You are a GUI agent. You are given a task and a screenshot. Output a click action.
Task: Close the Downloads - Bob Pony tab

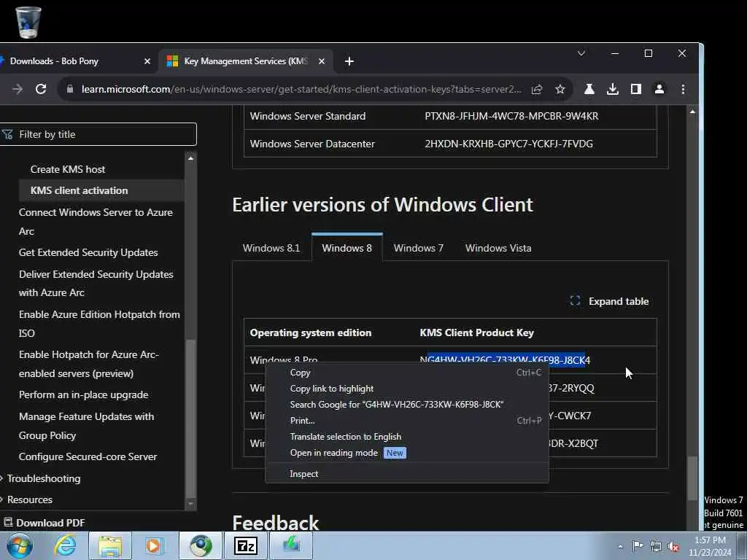(147, 61)
